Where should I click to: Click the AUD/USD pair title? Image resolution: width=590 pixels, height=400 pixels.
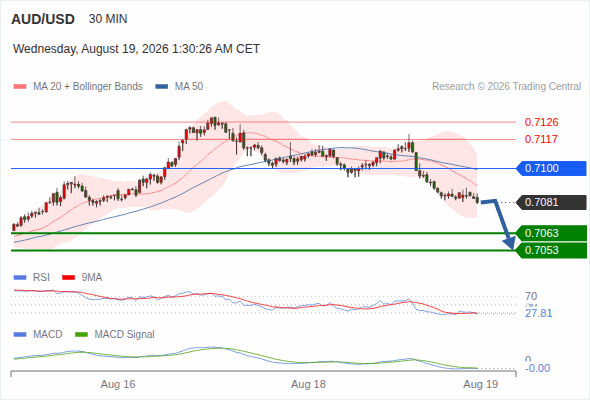(43, 19)
